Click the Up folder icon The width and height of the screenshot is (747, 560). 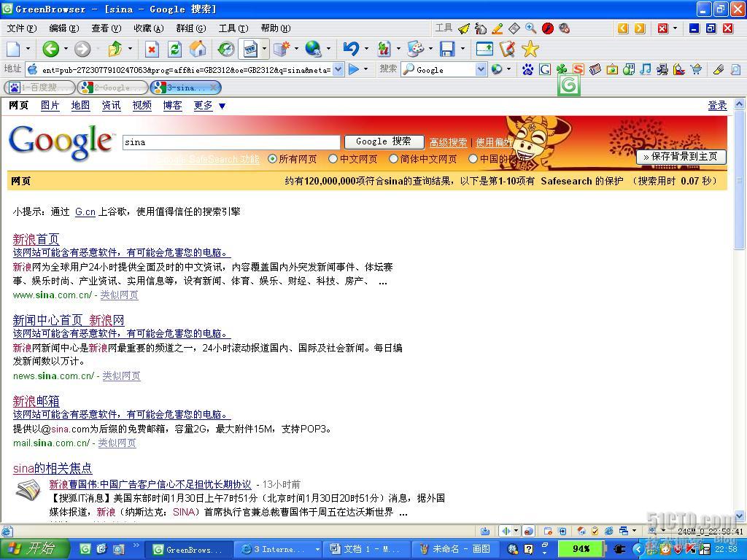pyautogui.click(x=115, y=49)
